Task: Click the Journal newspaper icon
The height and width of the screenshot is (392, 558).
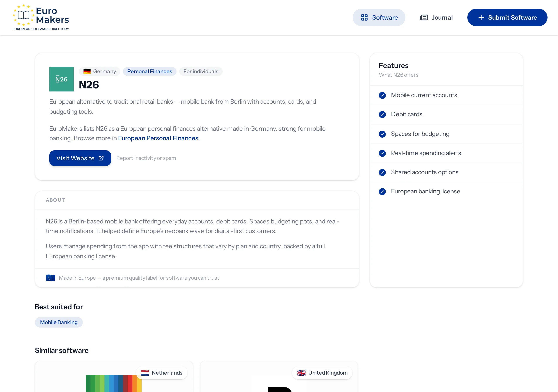Action: click(x=424, y=17)
